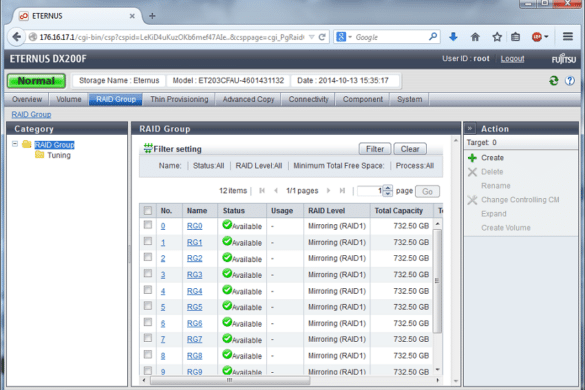
Task: Go to browser home icon
Action: click(x=475, y=37)
